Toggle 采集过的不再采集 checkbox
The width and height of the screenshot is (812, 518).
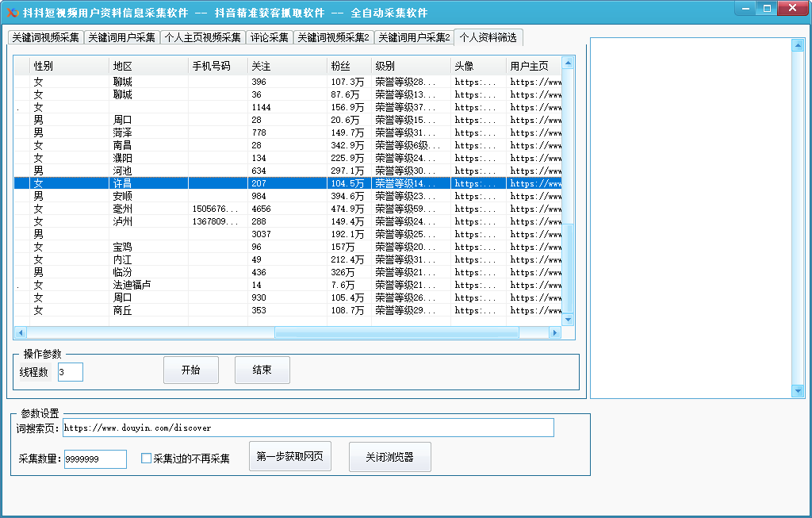click(146, 459)
